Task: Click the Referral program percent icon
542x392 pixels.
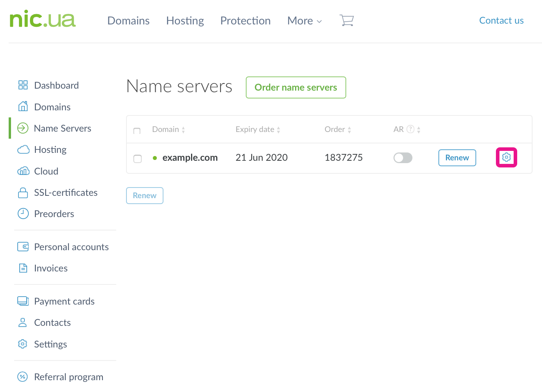Action: [x=23, y=377]
